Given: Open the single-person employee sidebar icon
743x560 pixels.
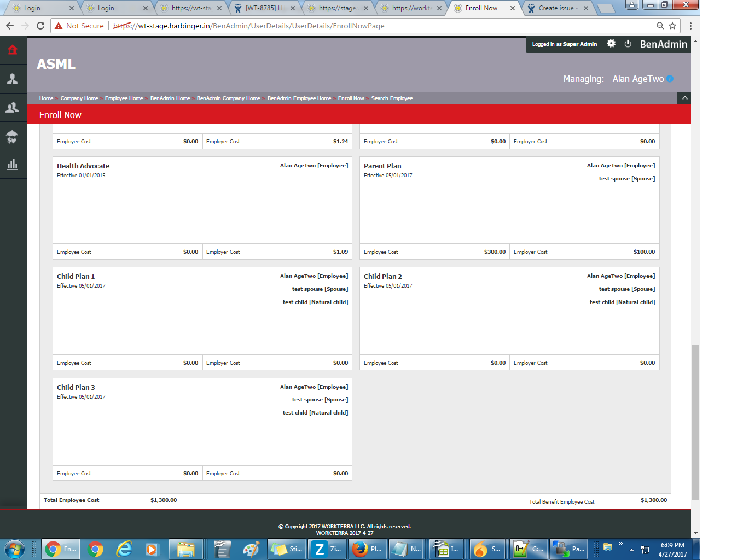Looking at the screenshot, I should pyautogui.click(x=13, y=79).
